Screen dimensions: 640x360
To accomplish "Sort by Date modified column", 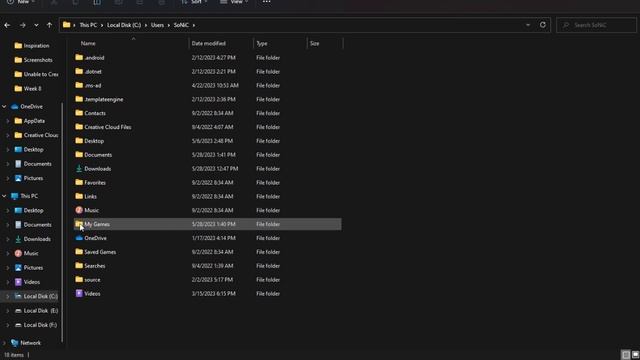I will coord(209,43).
